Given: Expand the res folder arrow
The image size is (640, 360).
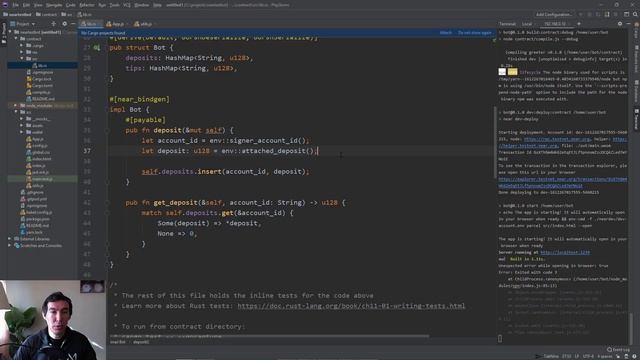Looking at the screenshot, I should tap(22, 52).
